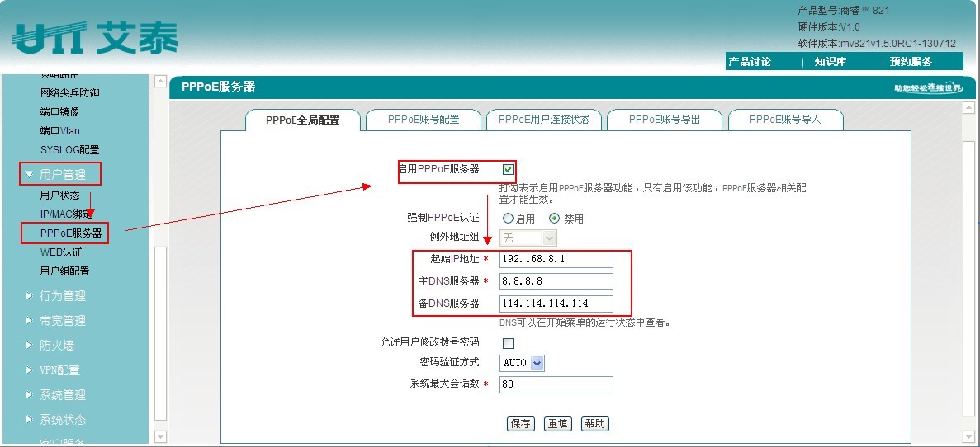Switch to PPPoE账号配置 tab
The image size is (980, 447).
[x=424, y=120]
